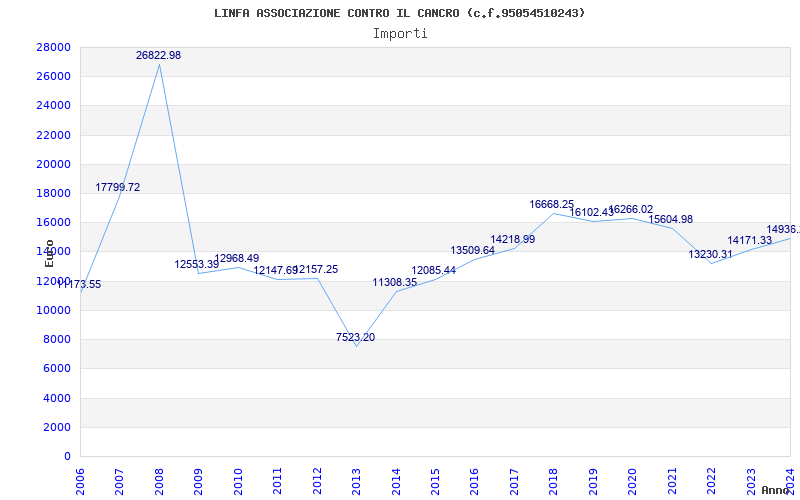The height and width of the screenshot is (500, 800).
Task: Select the subtitle Importi
Action: coord(400,34)
